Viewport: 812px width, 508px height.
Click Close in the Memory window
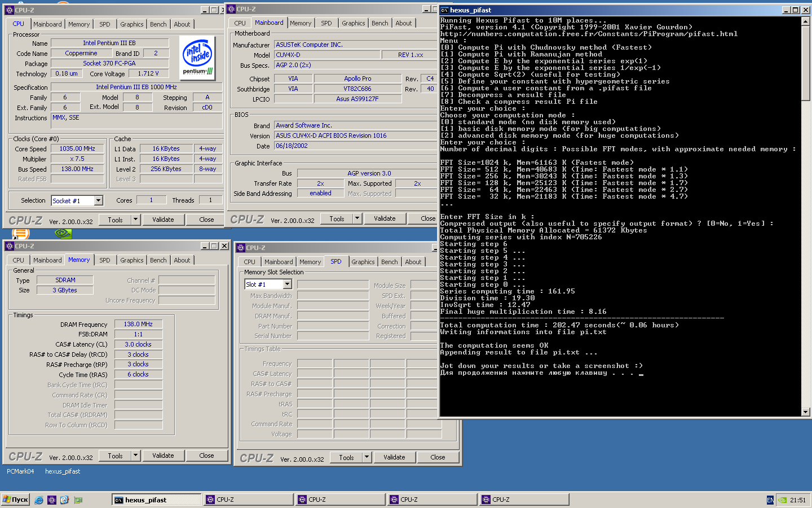(206, 456)
